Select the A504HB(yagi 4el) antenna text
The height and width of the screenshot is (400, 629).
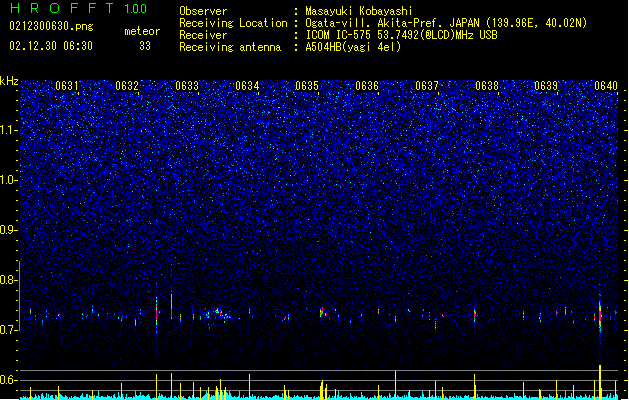click(353, 47)
